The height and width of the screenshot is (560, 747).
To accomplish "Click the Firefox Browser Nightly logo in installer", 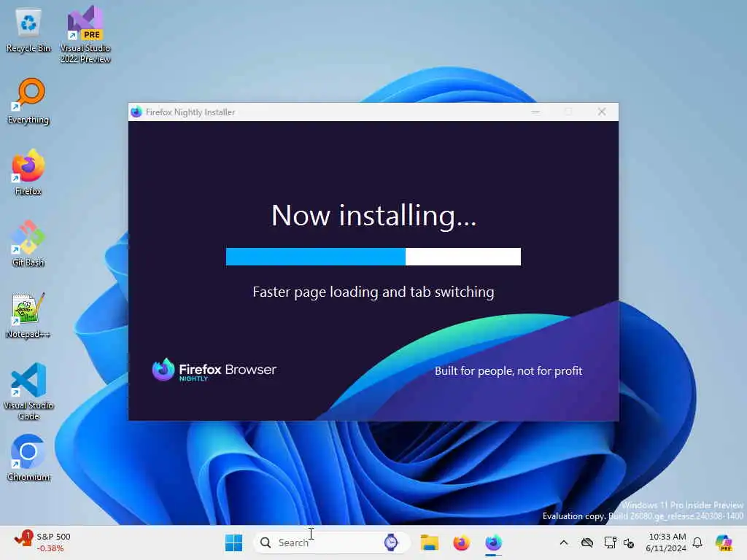I will [214, 370].
